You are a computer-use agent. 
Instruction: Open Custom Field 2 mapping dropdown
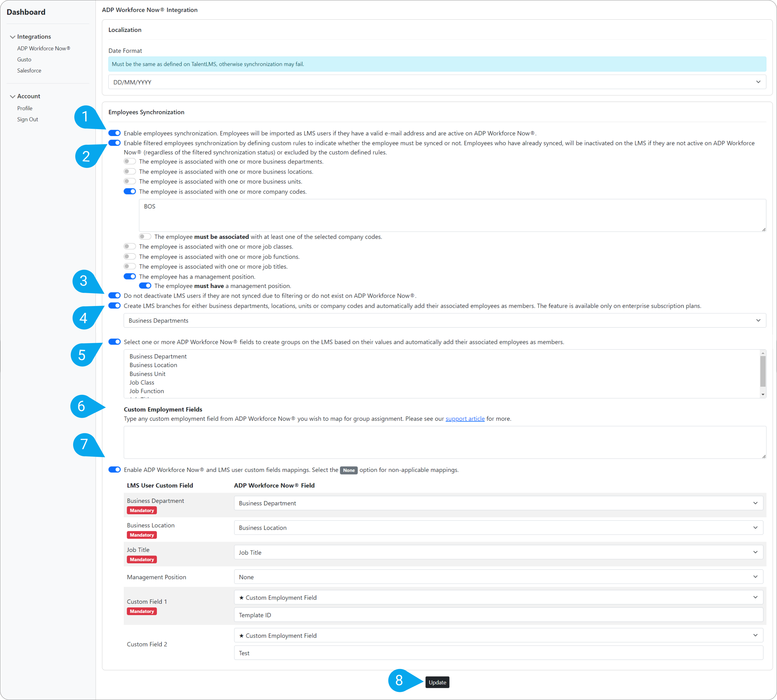(x=499, y=635)
